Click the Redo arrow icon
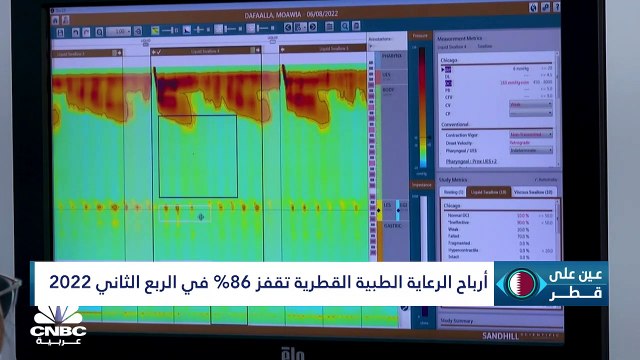Screen dimensions: 640x360 coord(86,32)
